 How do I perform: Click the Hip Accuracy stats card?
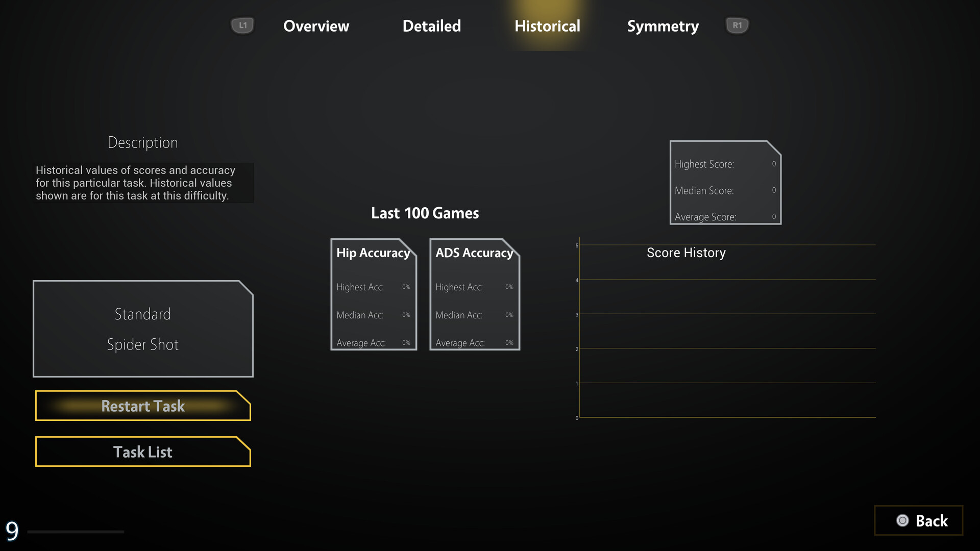tap(374, 295)
